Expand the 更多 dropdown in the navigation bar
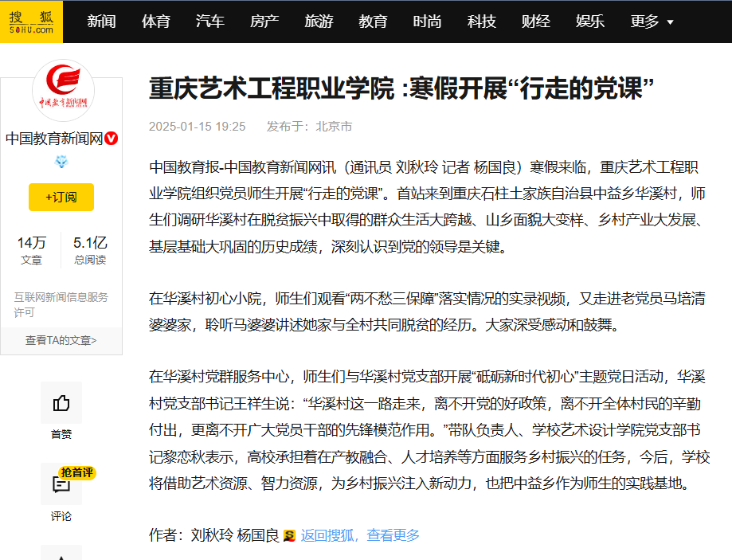Image resolution: width=732 pixels, height=560 pixels. coord(652,22)
